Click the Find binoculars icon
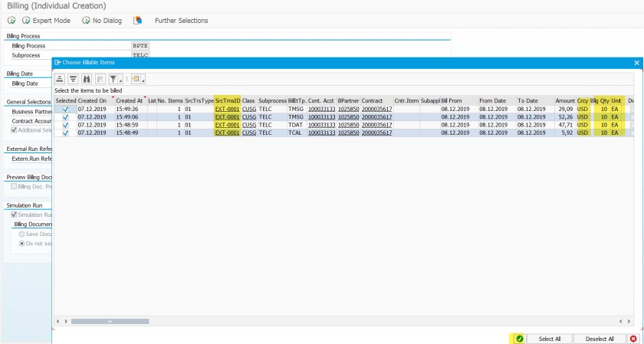Image resolution: width=644 pixels, height=344 pixels. coord(87,78)
